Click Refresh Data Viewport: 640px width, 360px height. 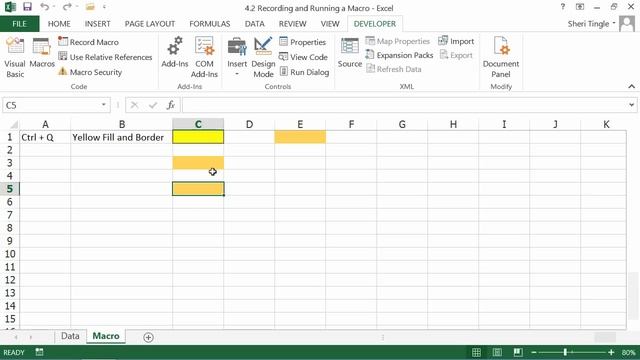pyautogui.click(x=393, y=69)
